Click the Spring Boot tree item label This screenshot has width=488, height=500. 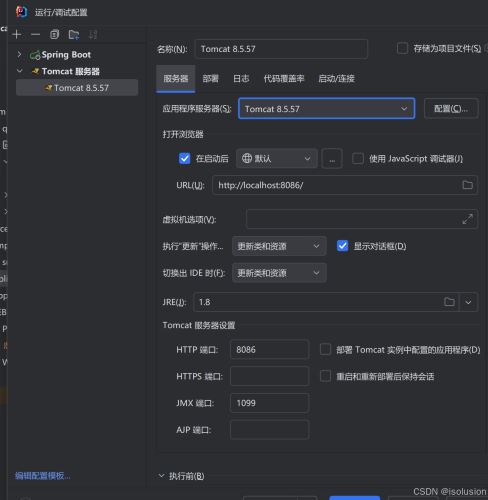click(x=66, y=54)
